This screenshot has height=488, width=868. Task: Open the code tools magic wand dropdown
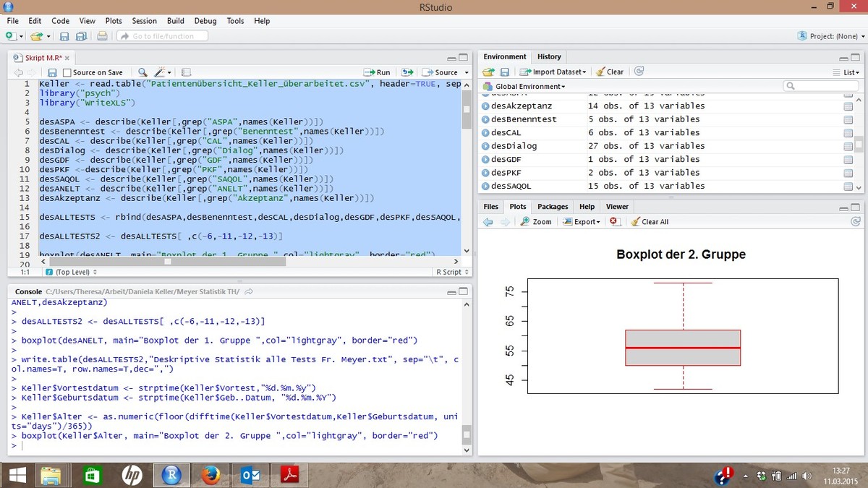tap(163, 72)
